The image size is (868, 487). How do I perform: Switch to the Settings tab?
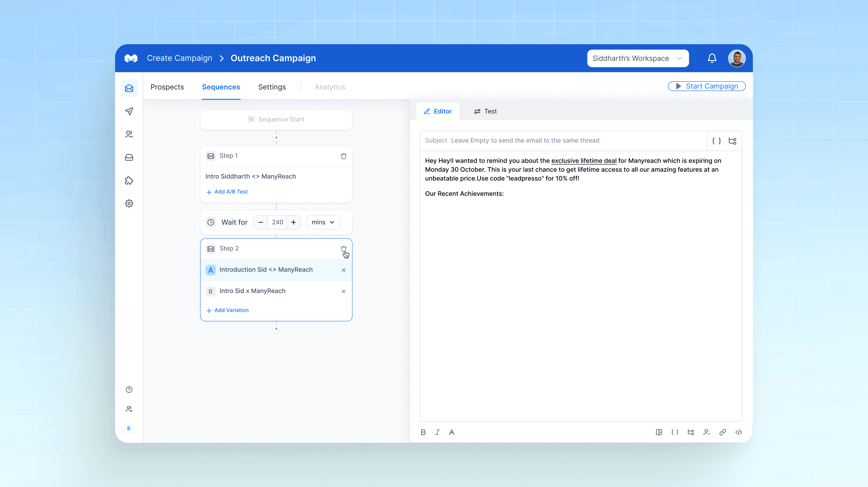coord(272,87)
